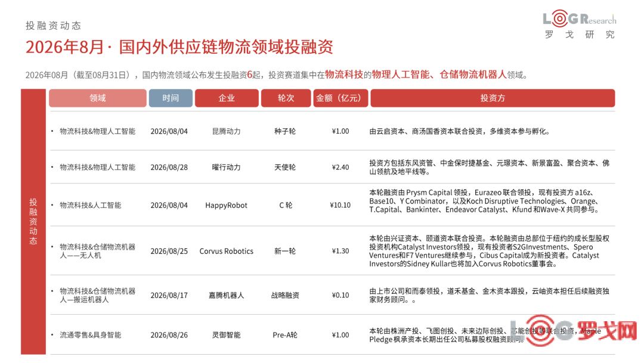Screen dimensions: 644x363
Task: Click the 物流科技&人工智能 domain cell
Action: (x=91, y=205)
